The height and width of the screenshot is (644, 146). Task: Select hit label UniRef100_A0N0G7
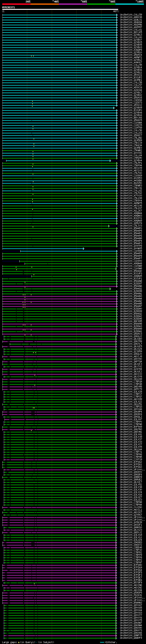131,63
